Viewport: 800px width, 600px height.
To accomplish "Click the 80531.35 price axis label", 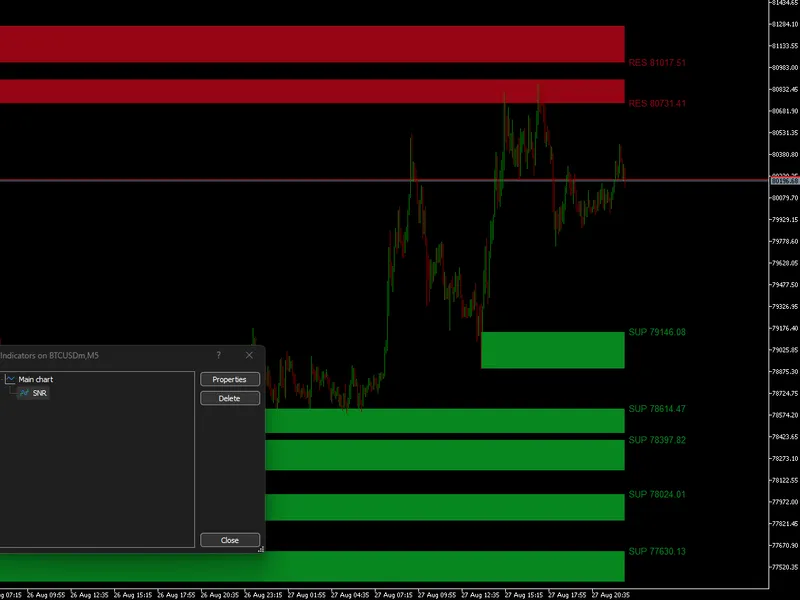I will (x=785, y=133).
